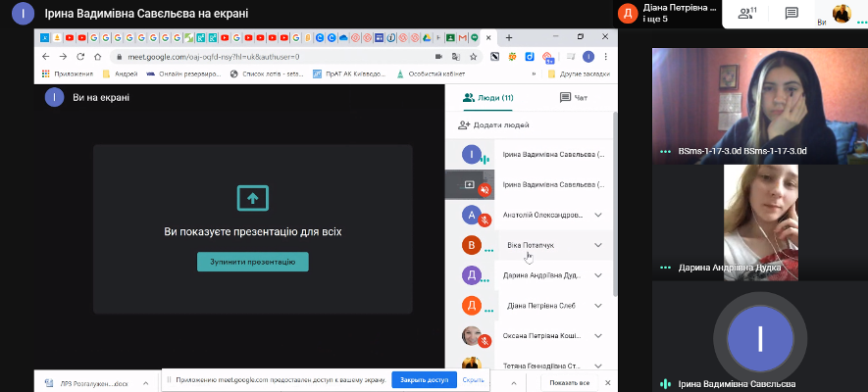Click the Add people icon
868x392 pixels.
465,125
